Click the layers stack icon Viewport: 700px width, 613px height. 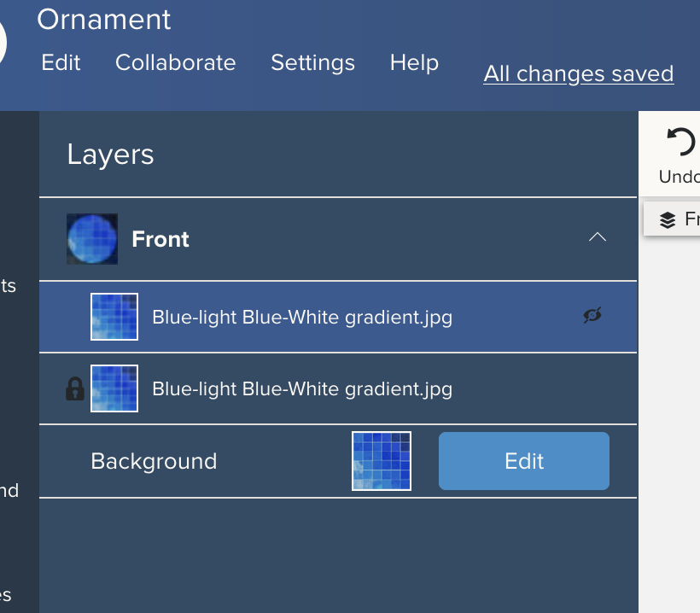point(668,219)
